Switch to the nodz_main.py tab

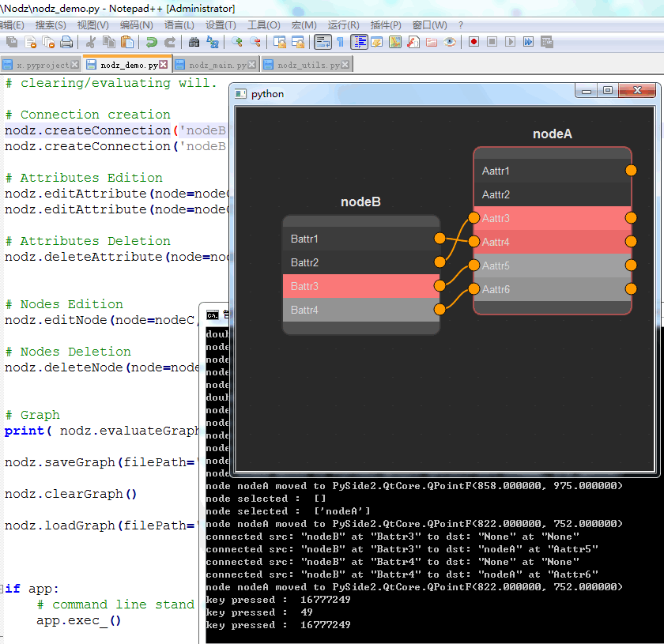216,65
